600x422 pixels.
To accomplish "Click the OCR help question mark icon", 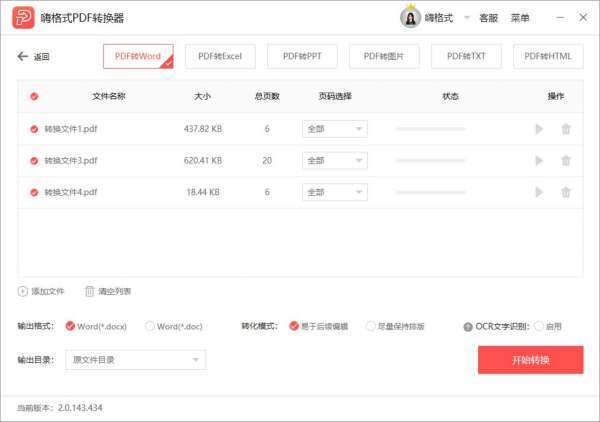I will (x=467, y=326).
